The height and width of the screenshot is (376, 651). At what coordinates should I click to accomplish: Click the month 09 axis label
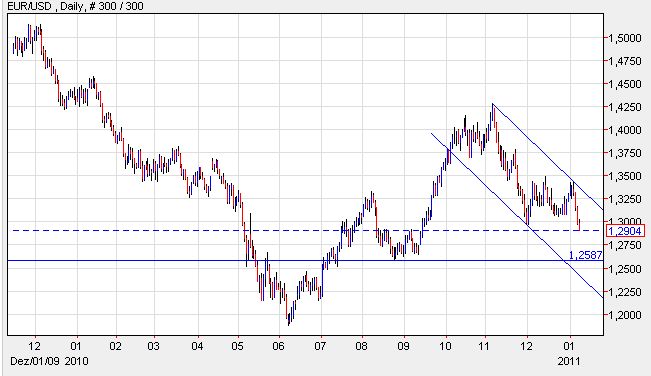[403, 346]
